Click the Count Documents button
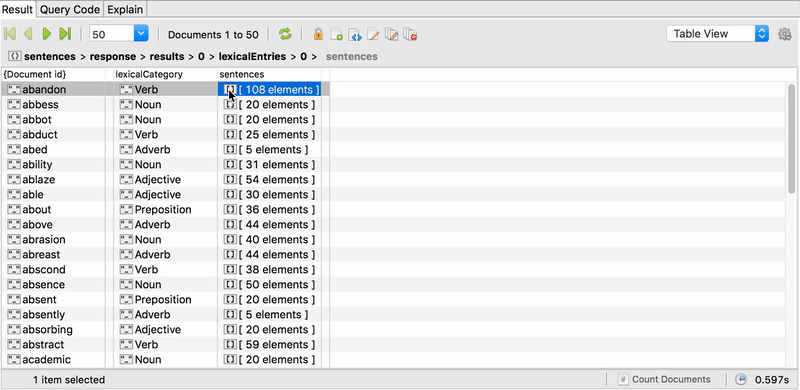 pos(664,379)
